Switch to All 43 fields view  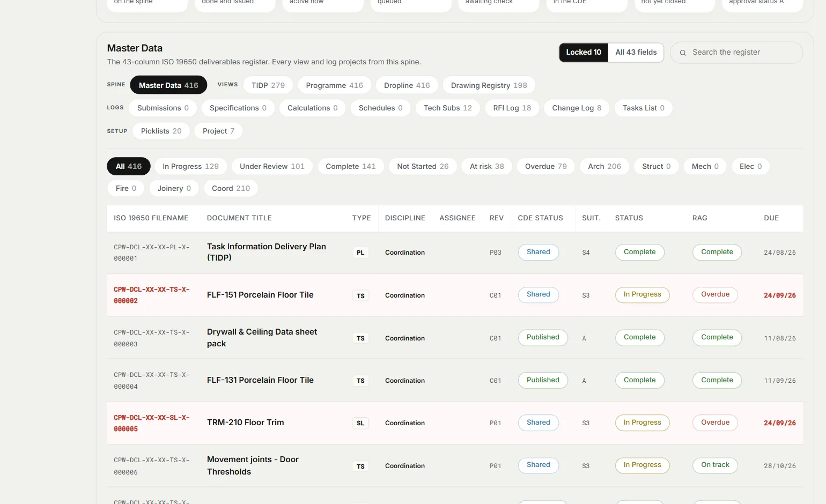(636, 53)
